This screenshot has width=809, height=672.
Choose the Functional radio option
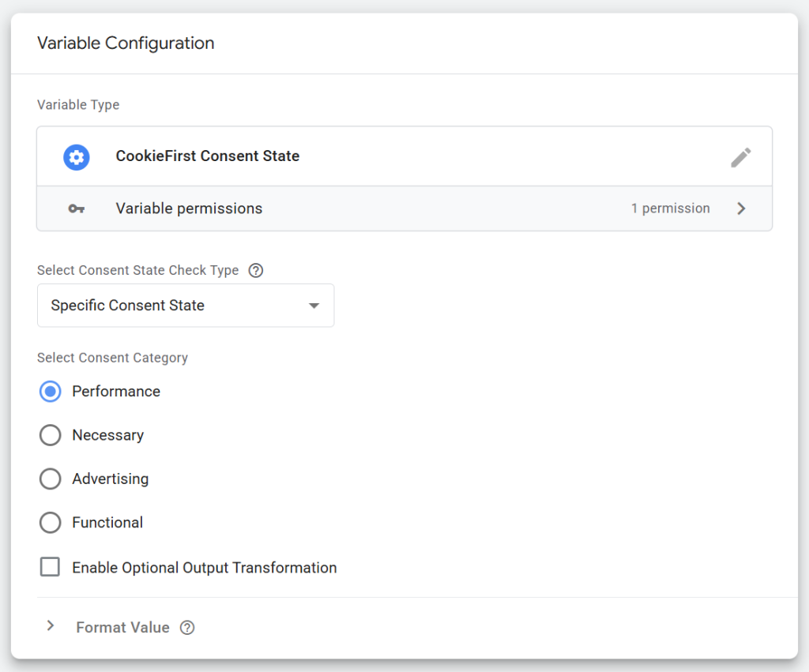tap(50, 523)
